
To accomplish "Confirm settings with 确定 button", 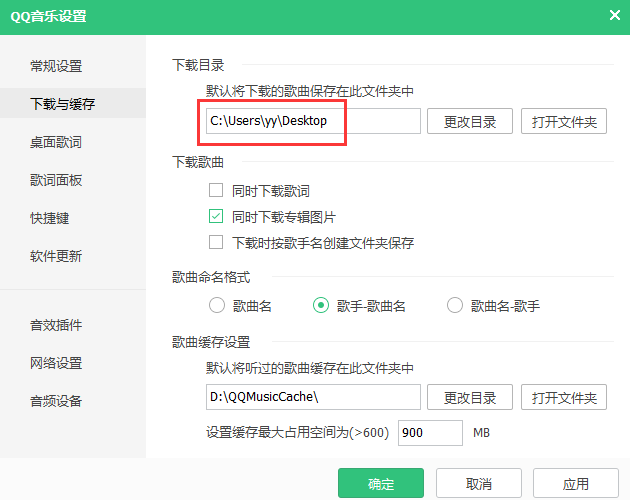I will tap(381, 484).
